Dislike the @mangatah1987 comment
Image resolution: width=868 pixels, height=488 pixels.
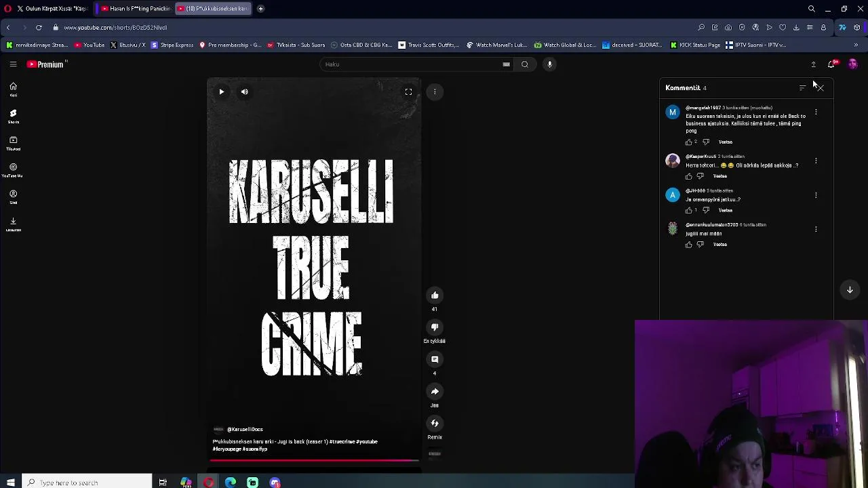[706, 142]
